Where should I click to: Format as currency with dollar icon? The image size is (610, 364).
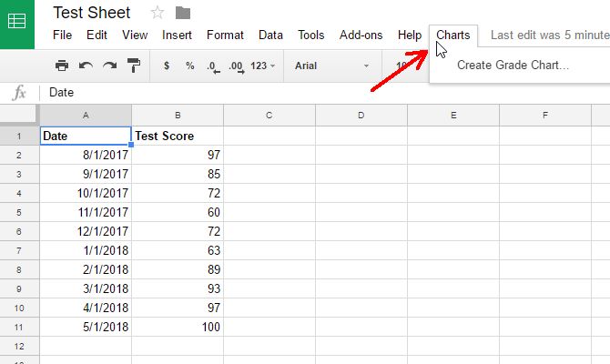pos(167,66)
